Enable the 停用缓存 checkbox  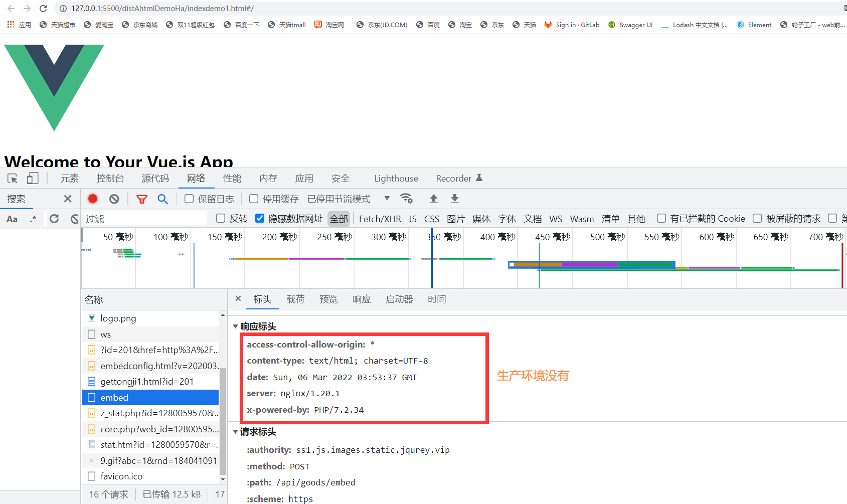click(x=254, y=199)
